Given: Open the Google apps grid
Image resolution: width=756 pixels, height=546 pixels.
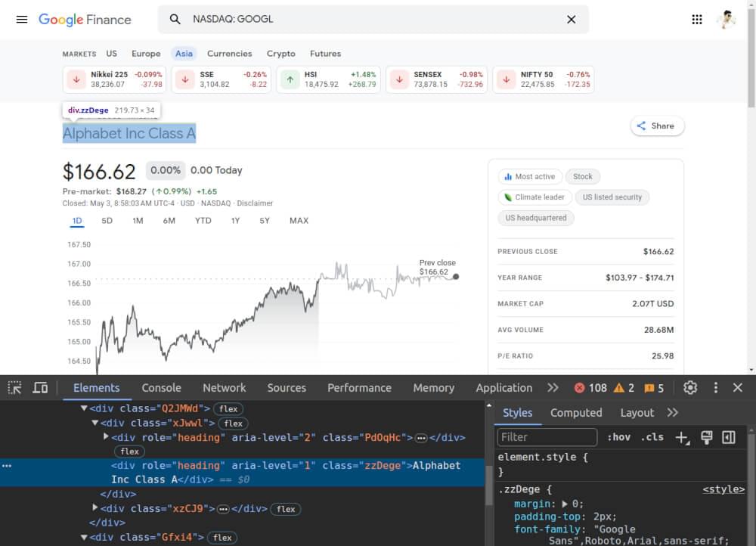Looking at the screenshot, I should point(696,19).
